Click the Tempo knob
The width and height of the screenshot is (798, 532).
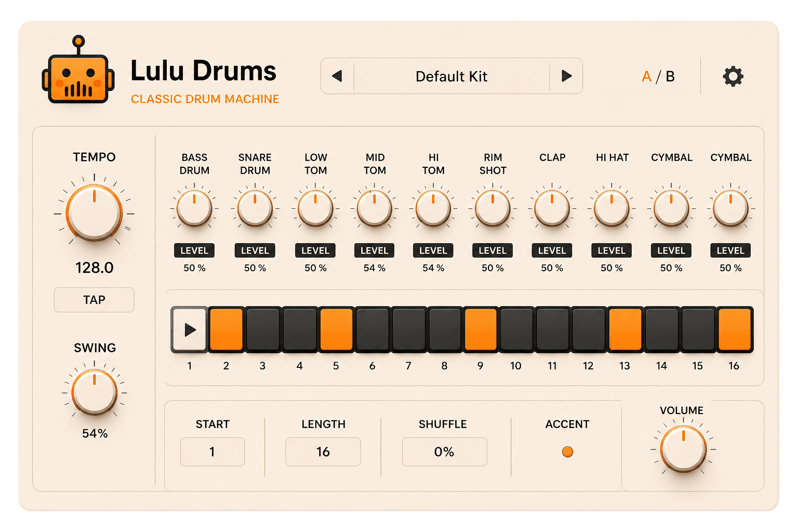pos(94,213)
